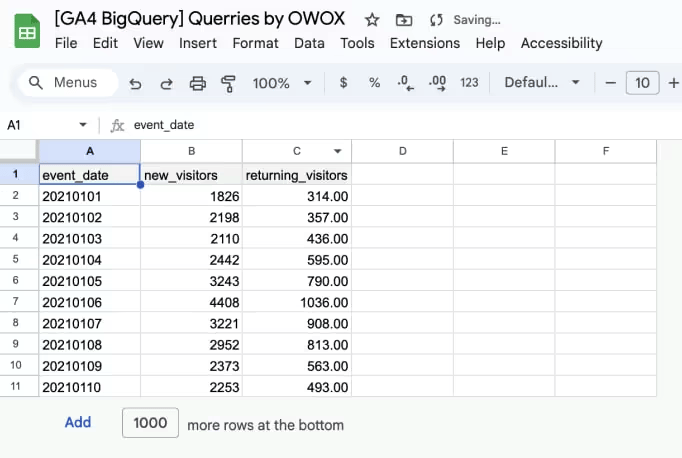Select cell 20210106
Viewport: 682px width, 458px height.
coord(90,302)
